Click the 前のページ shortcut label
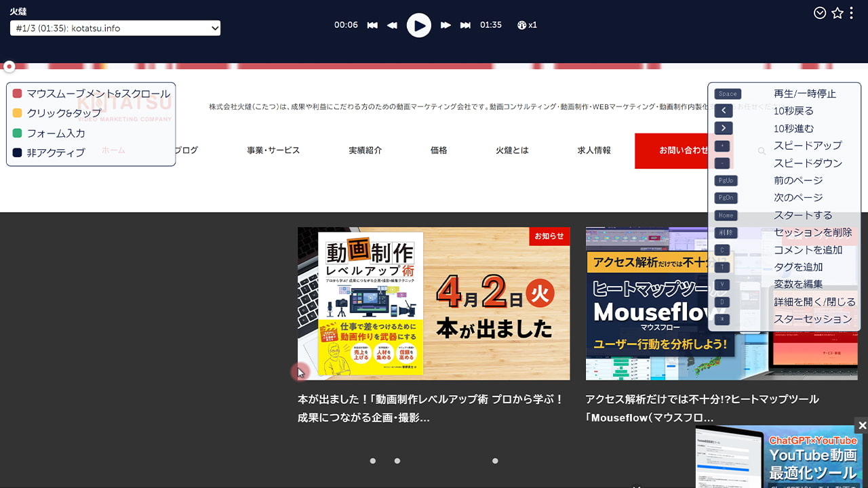868x488 pixels. 798,180
